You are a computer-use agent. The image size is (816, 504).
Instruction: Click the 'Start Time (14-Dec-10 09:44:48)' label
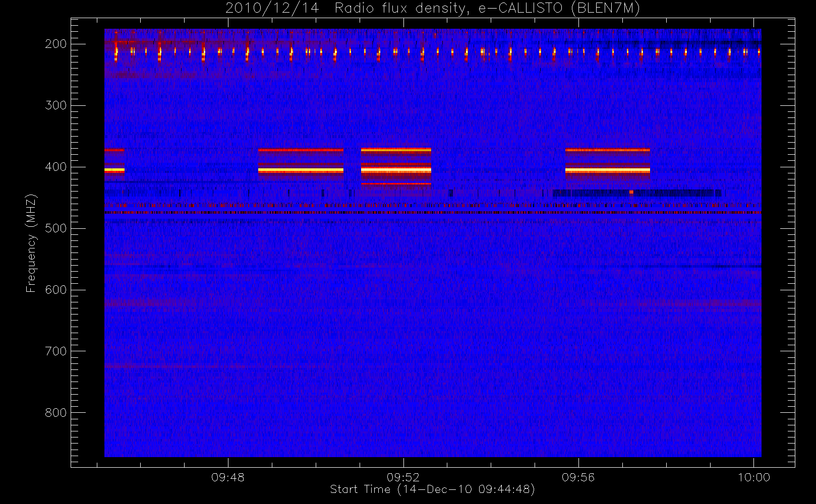pyautogui.click(x=432, y=489)
